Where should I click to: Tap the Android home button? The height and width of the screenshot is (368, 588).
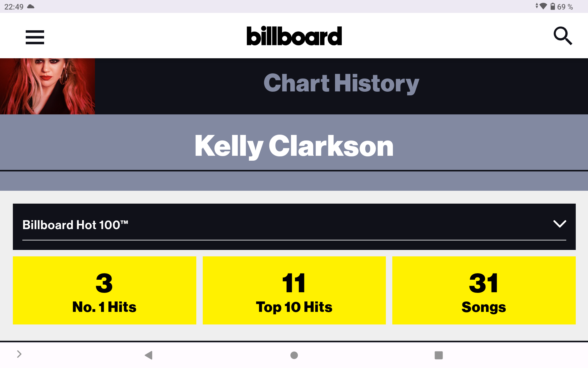pyautogui.click(x=294, y=355)
